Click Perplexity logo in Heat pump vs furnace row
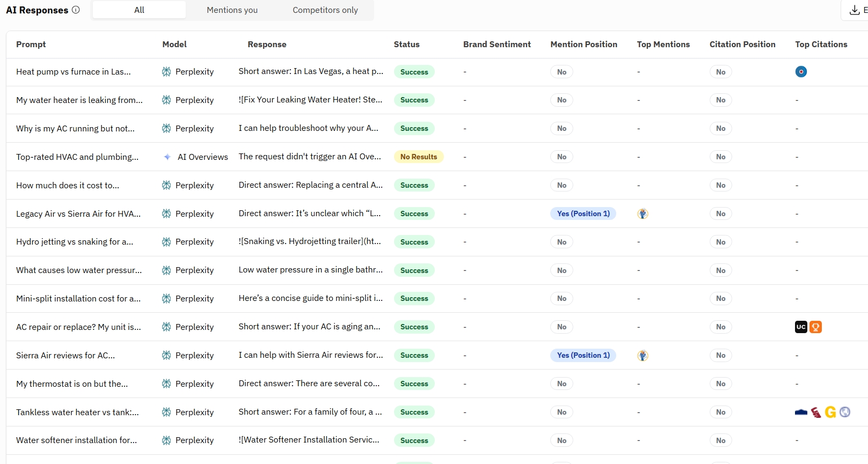Image resolution: width=868 pixels, height=464 pixels. tap(166, 71)
